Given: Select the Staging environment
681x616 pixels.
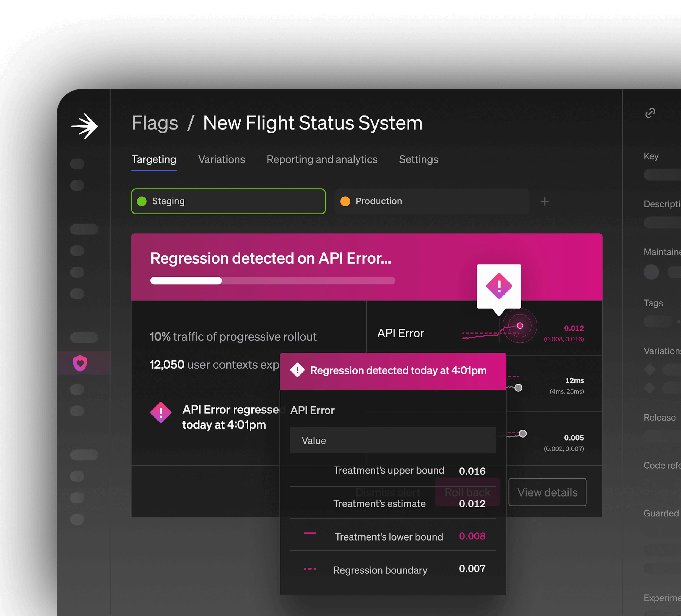Looking at the screenshot, I should pyautogui.click(x=228, y=201).
